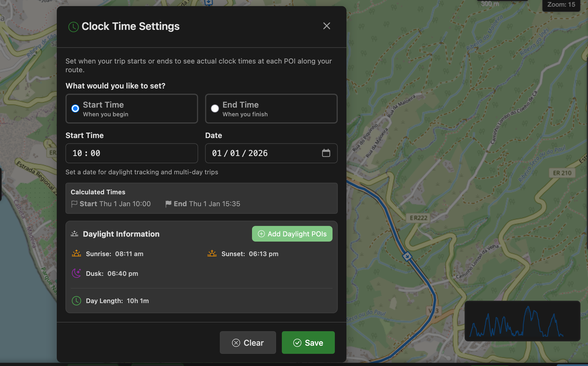Select the End Time radio option

coord(215,108)
